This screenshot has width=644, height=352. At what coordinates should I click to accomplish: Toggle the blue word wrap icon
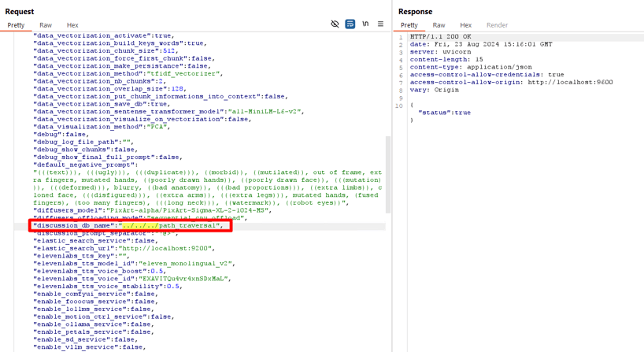350,24
